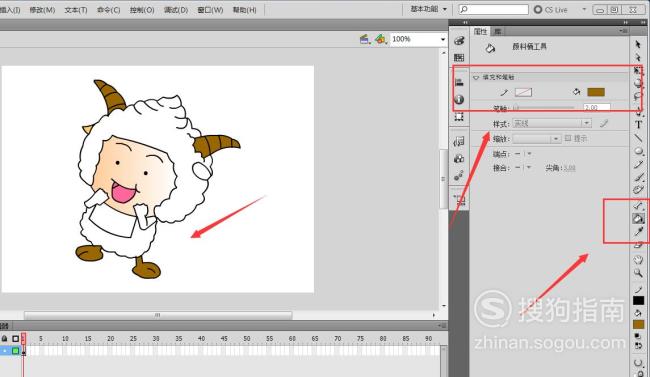Click the edit stroke style pencil icon

click(604, 123)
